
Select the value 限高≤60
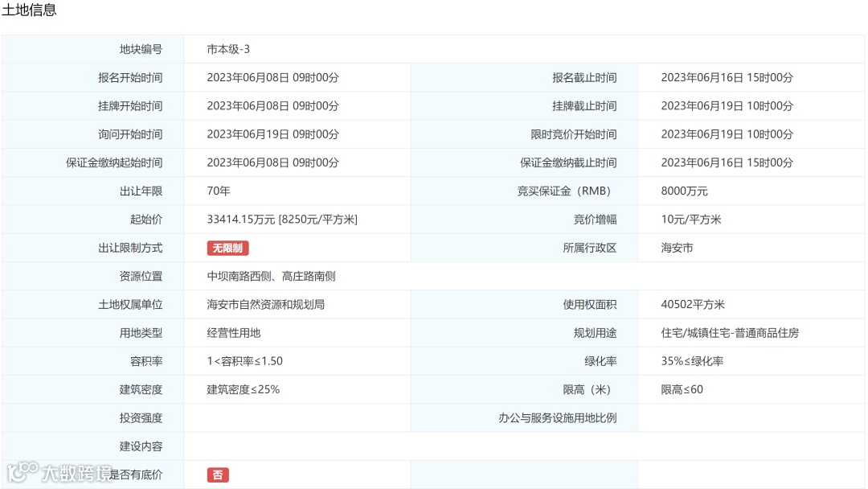682,389
